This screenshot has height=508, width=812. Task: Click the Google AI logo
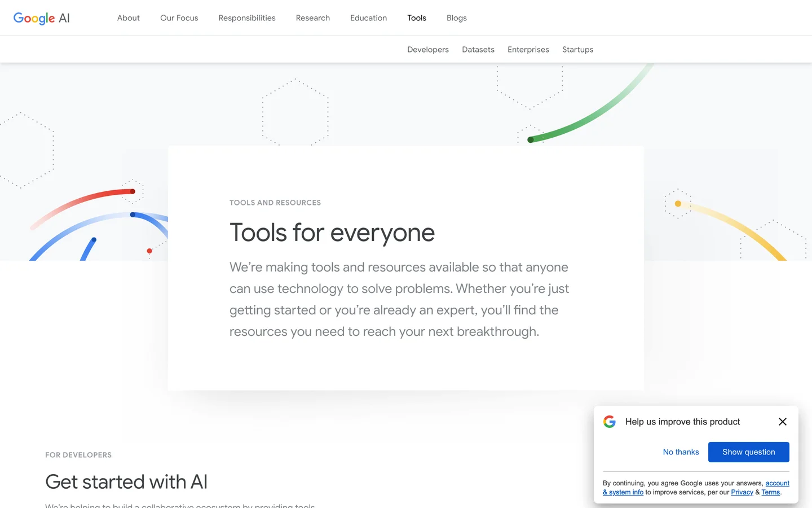pos(42,18)
